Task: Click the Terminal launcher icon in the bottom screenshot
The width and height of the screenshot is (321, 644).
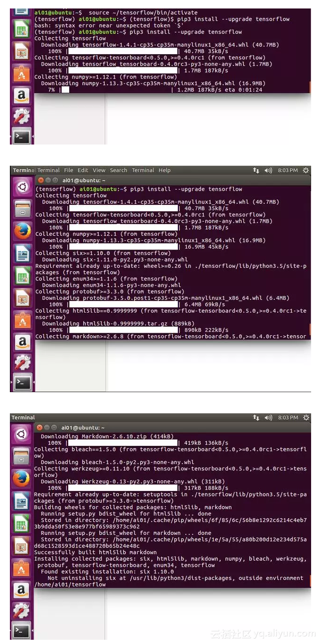Action: tap(21, 631)
